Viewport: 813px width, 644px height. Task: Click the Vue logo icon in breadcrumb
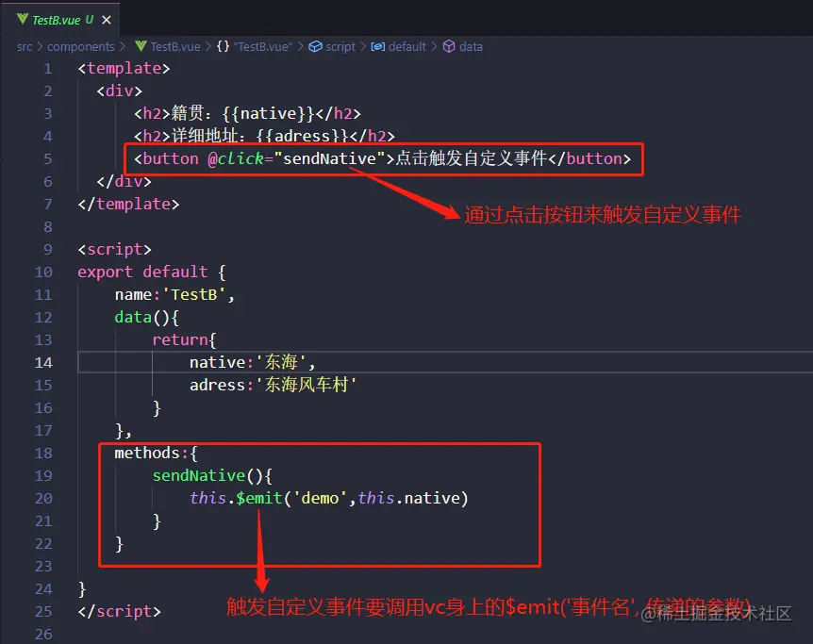pos(141,46)
